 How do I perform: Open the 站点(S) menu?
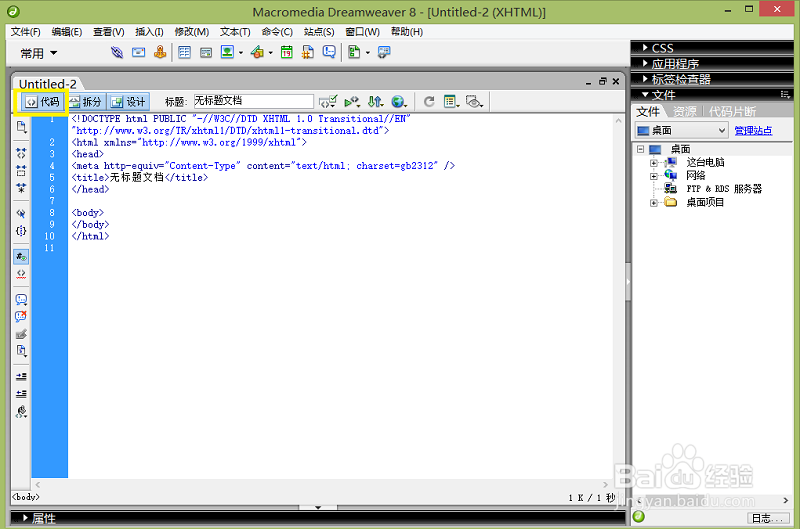point(319,32)
